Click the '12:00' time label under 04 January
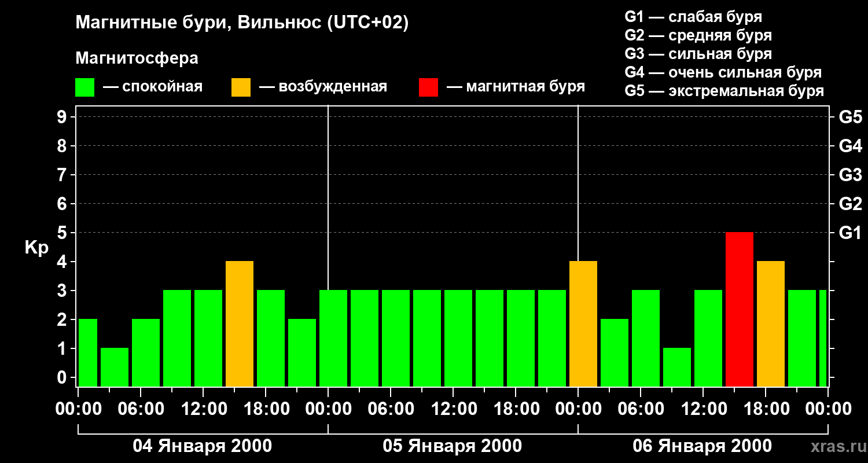868x463 pixels. [x=204, y=409]
